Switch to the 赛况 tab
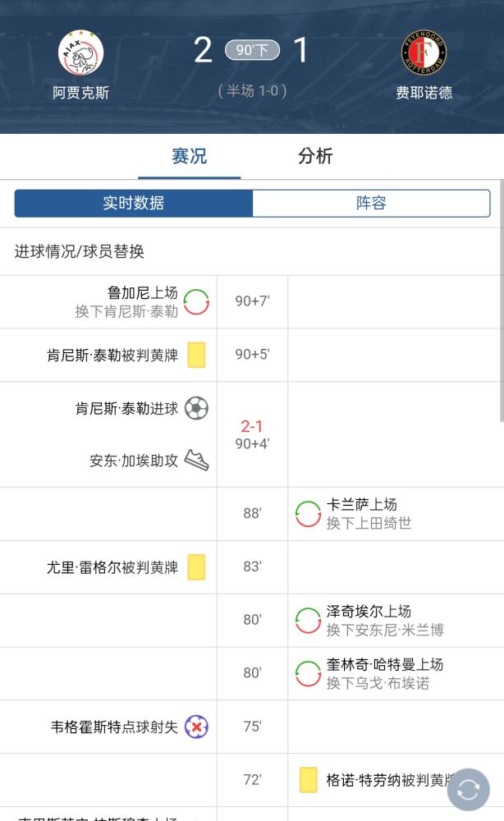 (189, 156)
